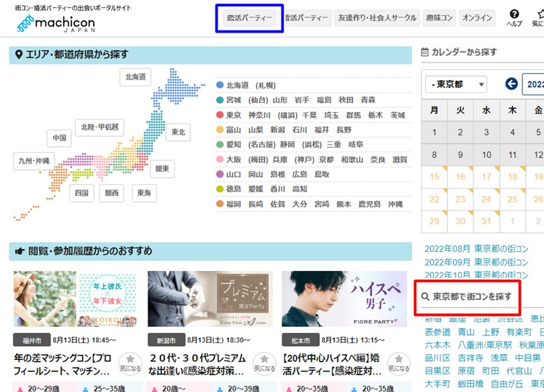Select 九州・沖縄 label on the map
The width and height of the screenshot is (544, 392).
click(33, 161)
